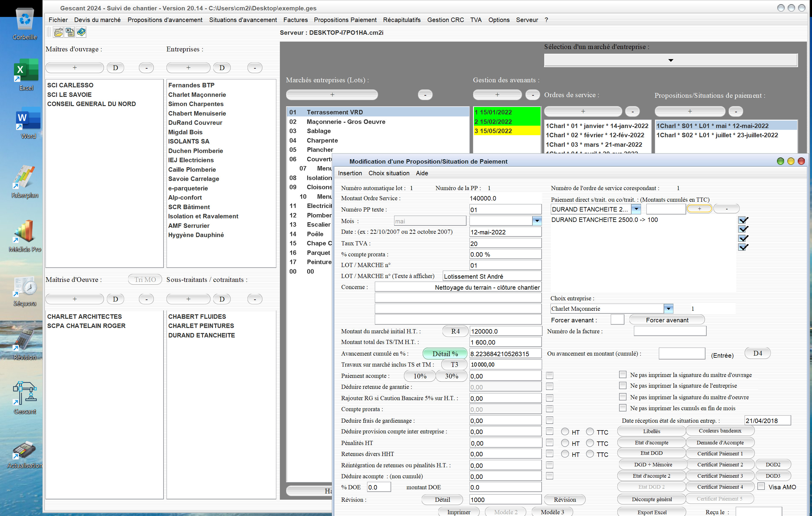Click the Numéro de la facture input field
The width and height of the screenshot is (812, 516).
(670, 331)
